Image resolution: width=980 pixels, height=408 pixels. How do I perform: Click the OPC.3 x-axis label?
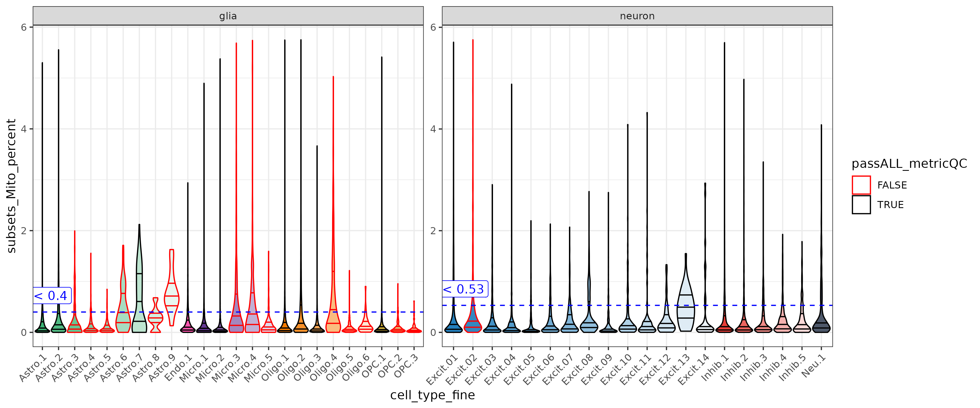406,366
